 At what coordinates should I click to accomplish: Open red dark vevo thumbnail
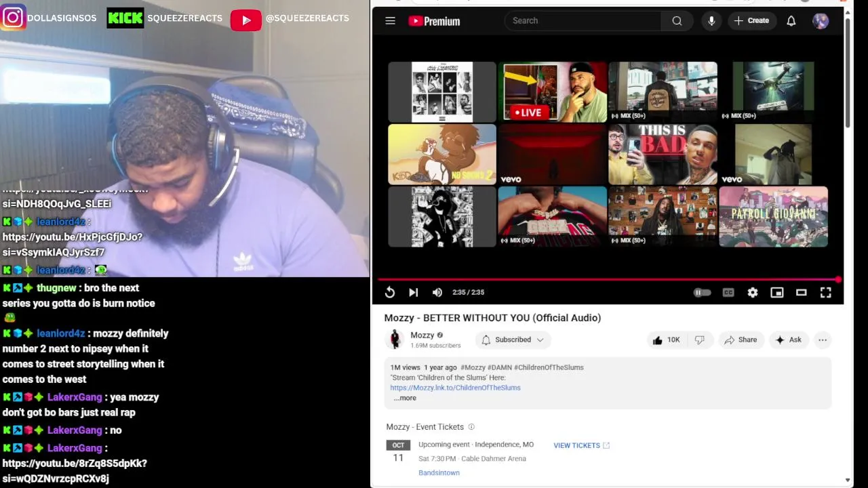click(553, 155)
